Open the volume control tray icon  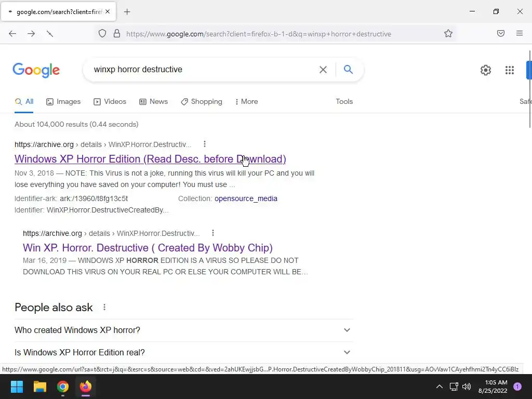tap(467, 387)
